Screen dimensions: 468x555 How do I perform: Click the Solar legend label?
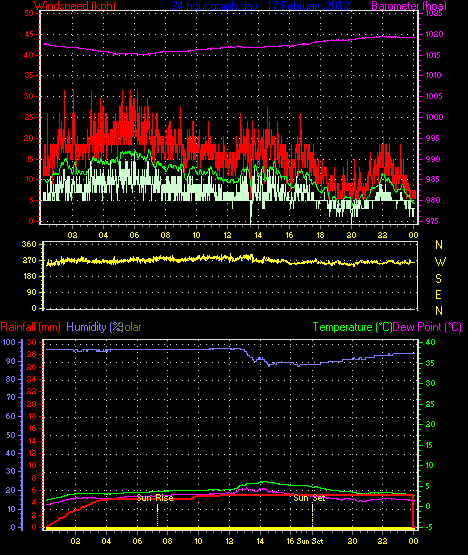tap(131, 327)
